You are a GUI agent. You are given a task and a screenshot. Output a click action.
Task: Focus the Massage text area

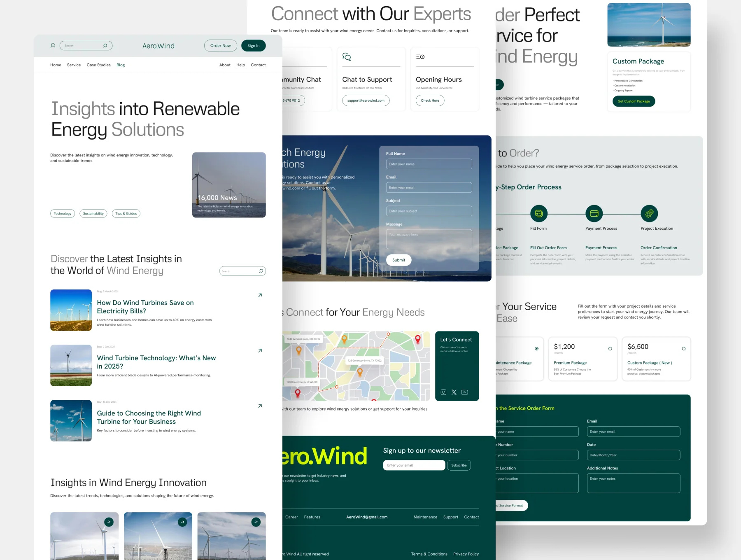(x=429, y=239)
